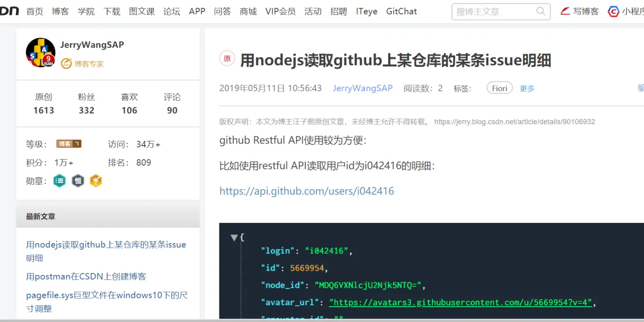Click "login": "i042416" JSON line
This screenshot has width=644, height=322.
pyautogui.click(x=307, y=251)
